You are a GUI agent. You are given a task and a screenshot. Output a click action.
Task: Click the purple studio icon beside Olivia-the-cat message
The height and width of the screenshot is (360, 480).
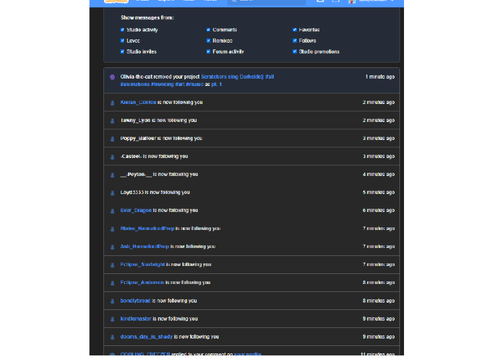[112, 77]
